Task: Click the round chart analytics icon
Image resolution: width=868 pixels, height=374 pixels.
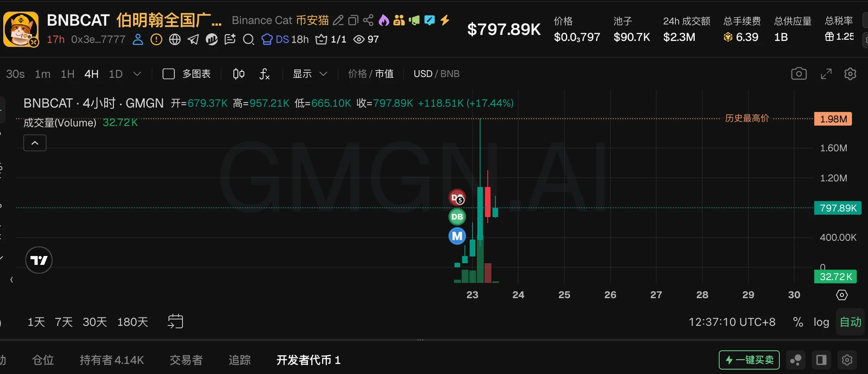Action: coord(212,39)
